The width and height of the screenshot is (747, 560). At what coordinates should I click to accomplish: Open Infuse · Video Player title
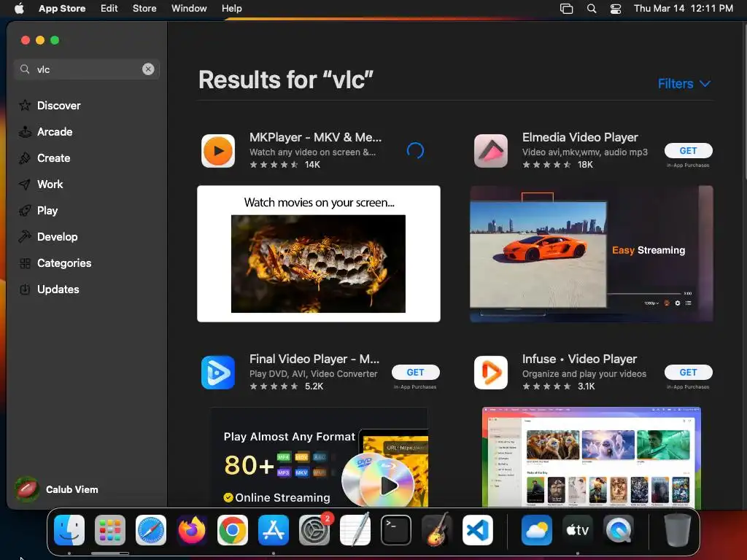(x=579, y=359)
